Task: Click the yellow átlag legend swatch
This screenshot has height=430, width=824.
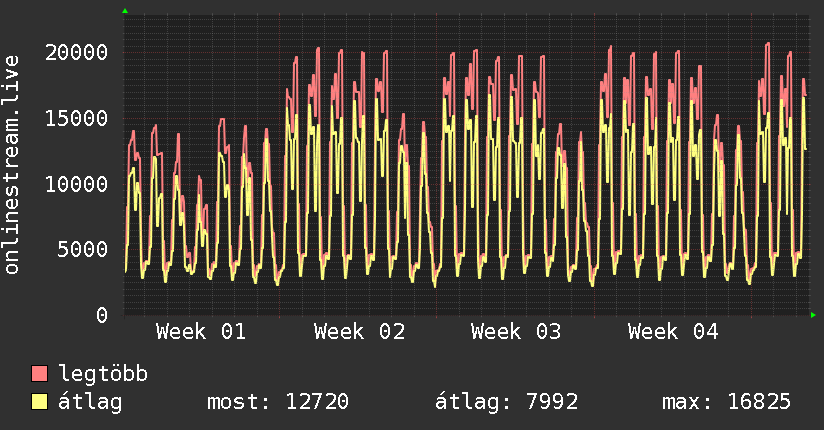Action: pyautogui.click(x=39, y=402)
